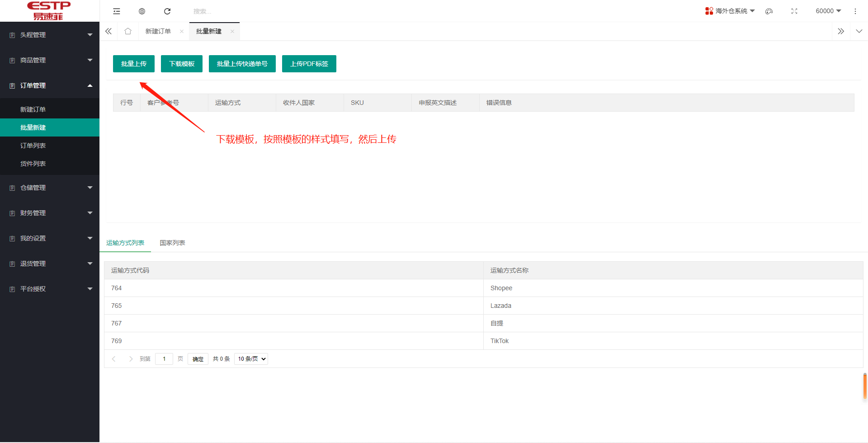Click the ESTP logo

[49, 10]
